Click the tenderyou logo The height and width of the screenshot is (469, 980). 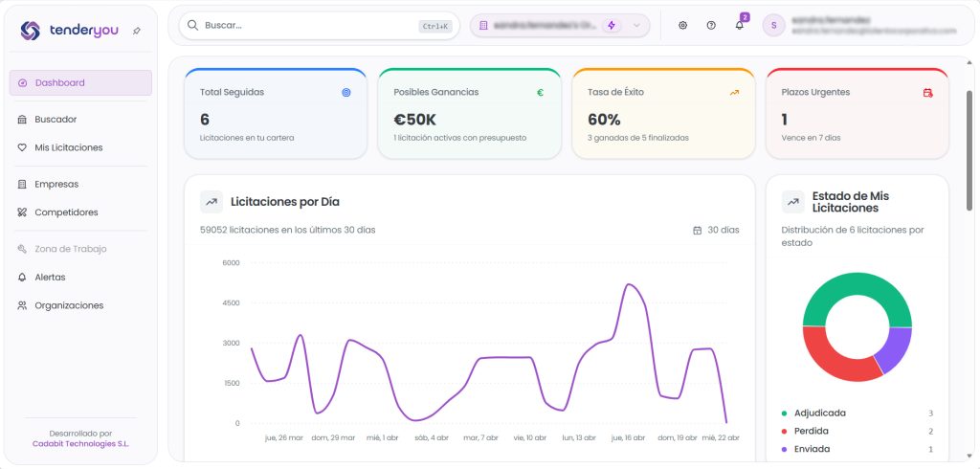(x=70, y=31)
